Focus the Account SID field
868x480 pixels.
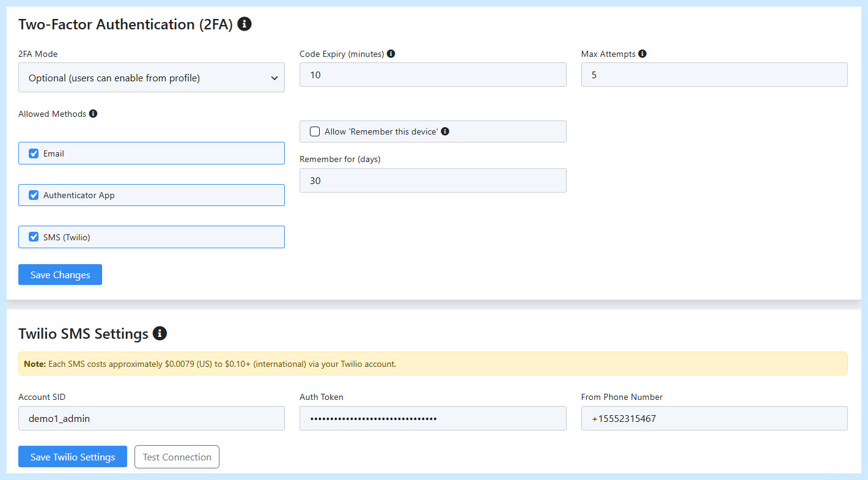pyautogui.click(x=152, y=418)
